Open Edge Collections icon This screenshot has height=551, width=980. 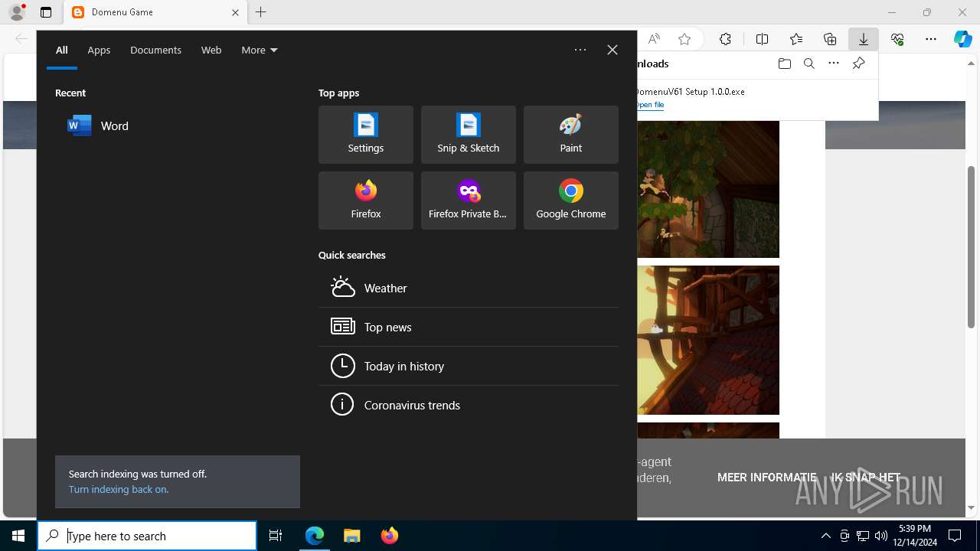tap(830, 39)
